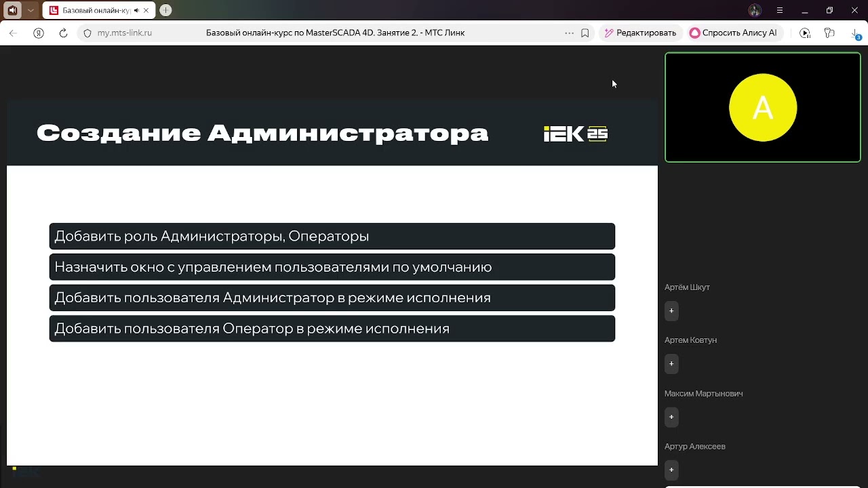Click participant name Артем Ковтун
Viewport: 868px width, 488px height.
pos(690,340)
